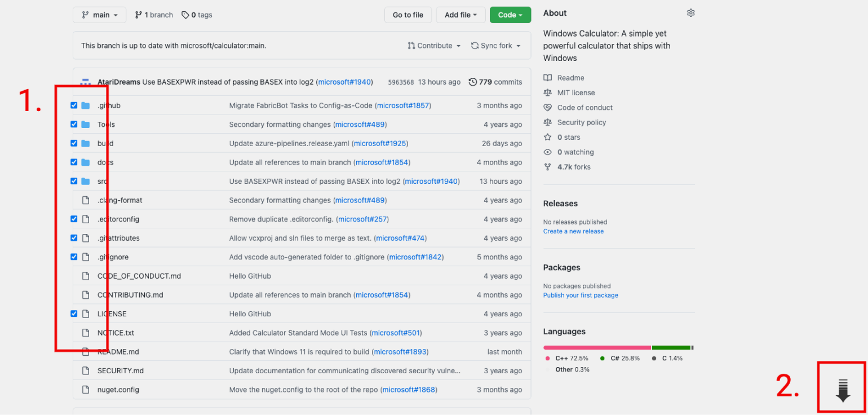Viewport: 868px width, 415px height.
Task: Open repository About settings gear
Action: point(691,13)
